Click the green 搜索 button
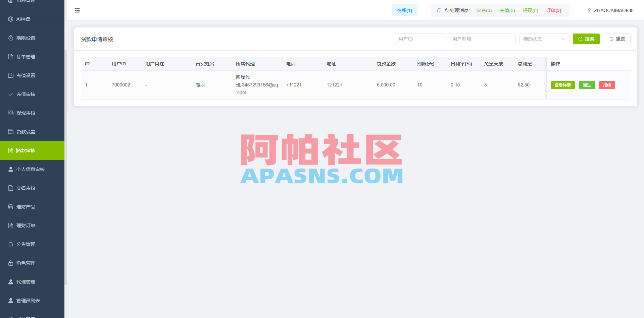This screenshot has height=318, width=644. click(586, 39)
